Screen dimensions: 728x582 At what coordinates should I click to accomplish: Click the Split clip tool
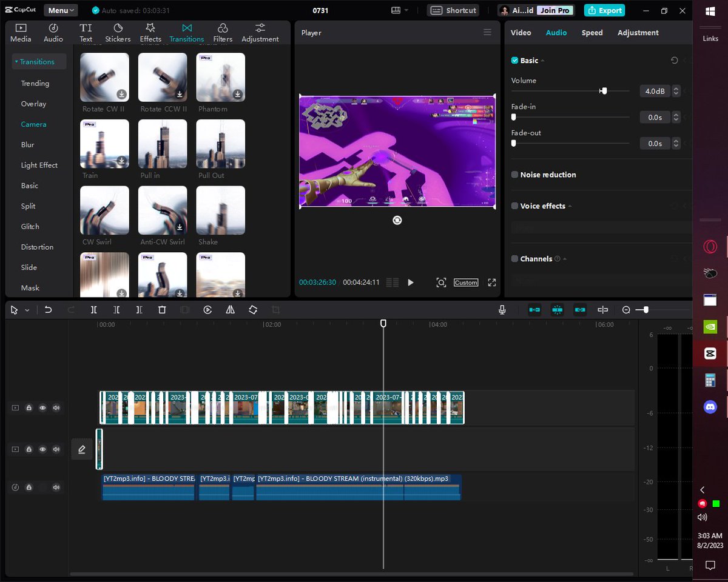tap(93, 310)
